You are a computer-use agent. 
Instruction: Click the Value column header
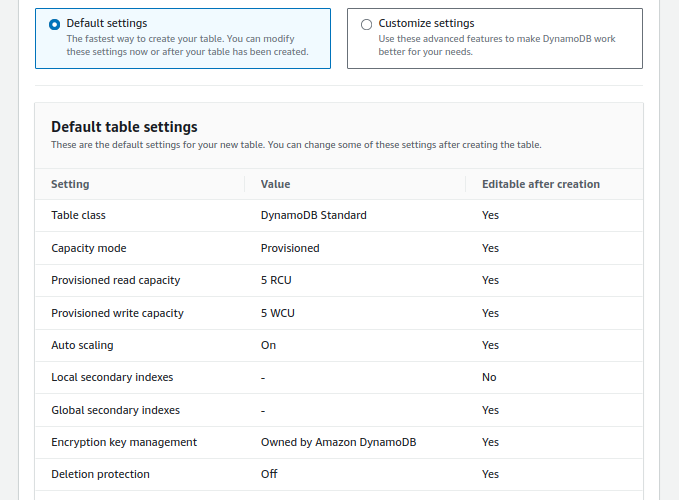click(275, 184)
